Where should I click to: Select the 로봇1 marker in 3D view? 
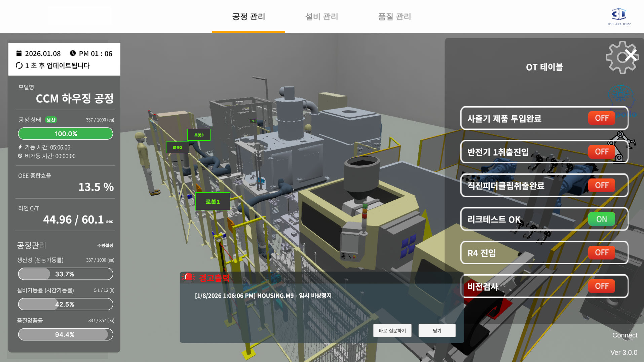(213, 201)
